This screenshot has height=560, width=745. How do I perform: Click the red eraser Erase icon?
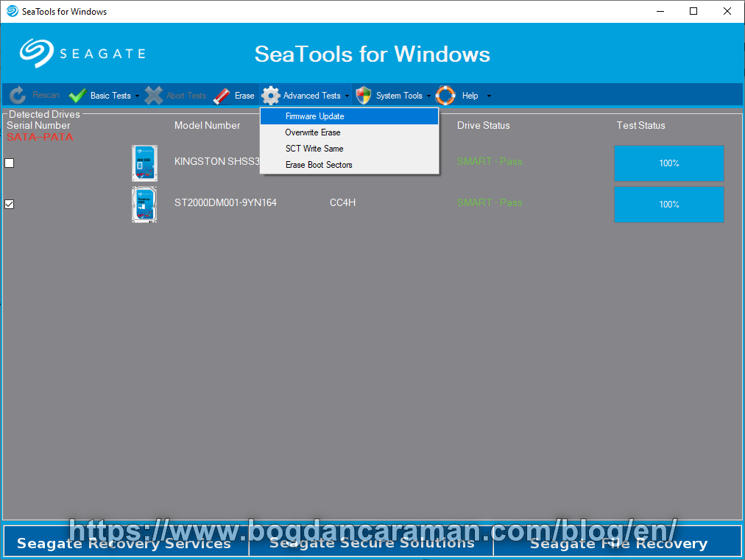click(x=222, y=96)
